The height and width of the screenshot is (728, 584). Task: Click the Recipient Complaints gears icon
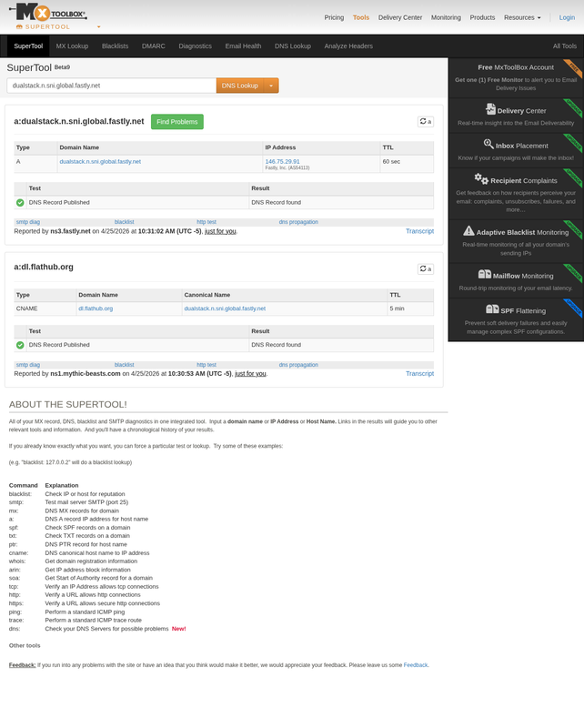(481, 178)
